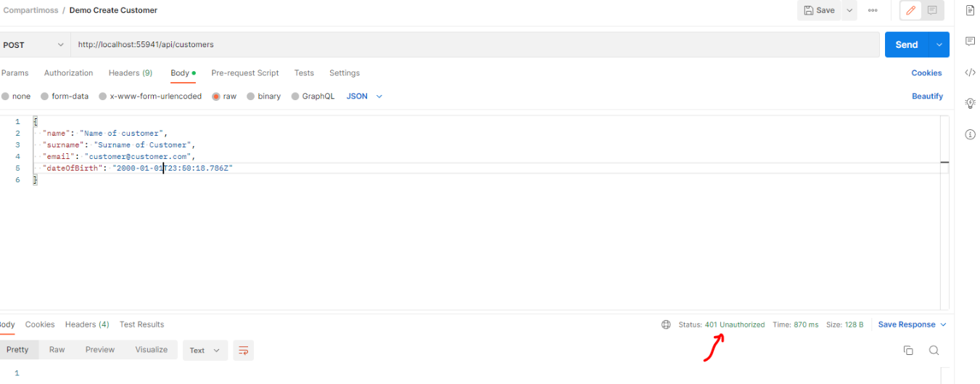Open the comments panel icon beside pencil
Viewport: 980px width, 384px height.
pyautogui.click(x=932, y=11)
